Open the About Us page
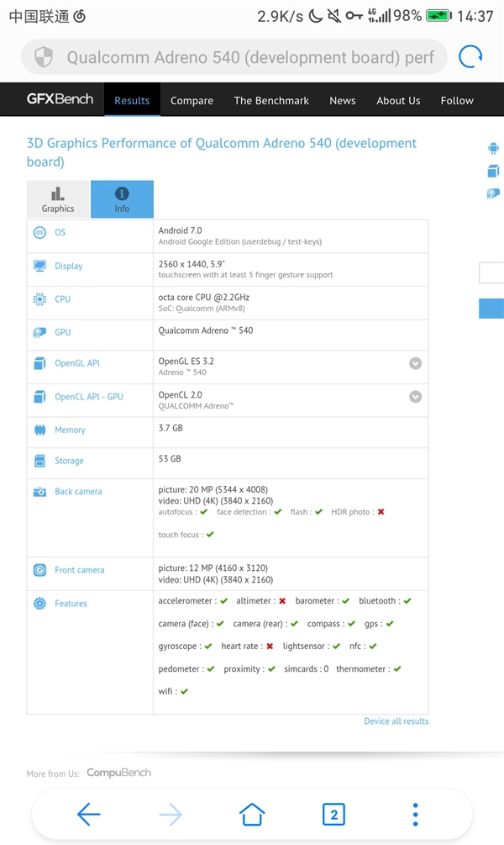Image resolution: width=504 pixels, height=845 pixels. tap(398, 100)
